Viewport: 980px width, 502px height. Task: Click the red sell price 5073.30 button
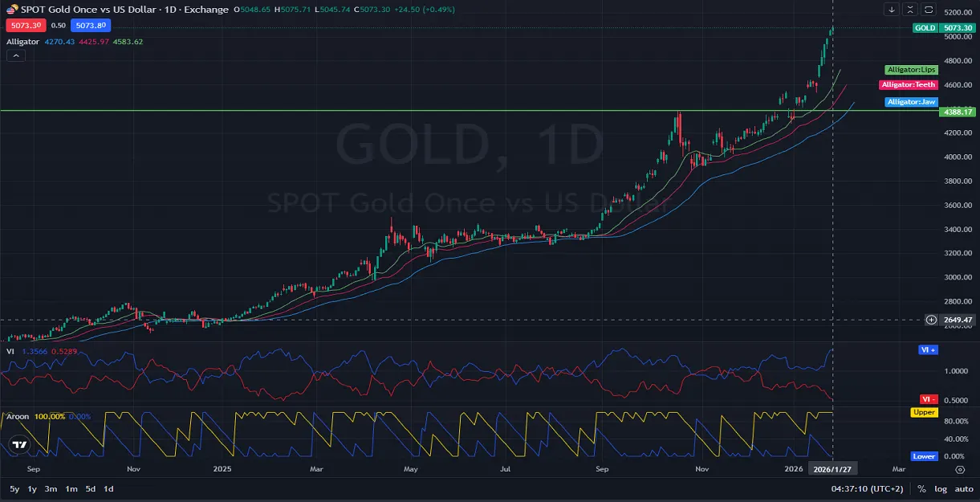[x=23, y=25]
